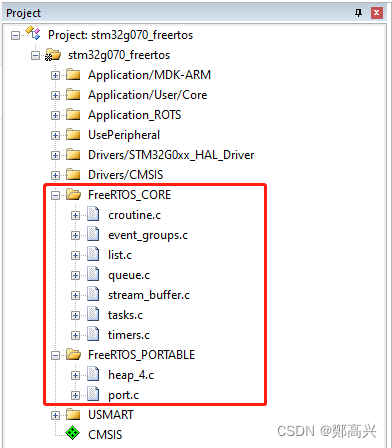Click the queue.c file icon

point(93,274)
